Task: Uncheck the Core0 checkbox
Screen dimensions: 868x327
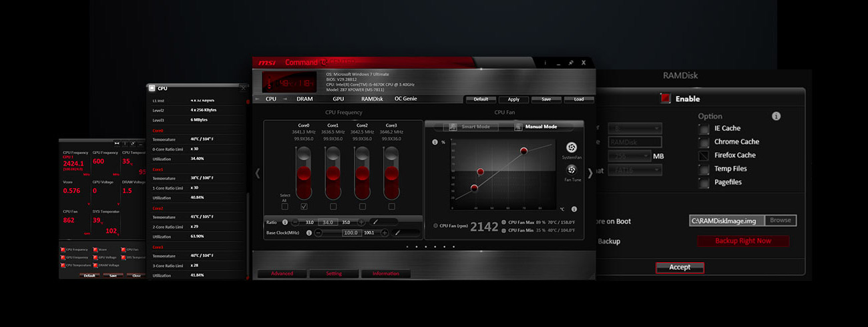Action: pyautogui.click(x=304, y=206)
